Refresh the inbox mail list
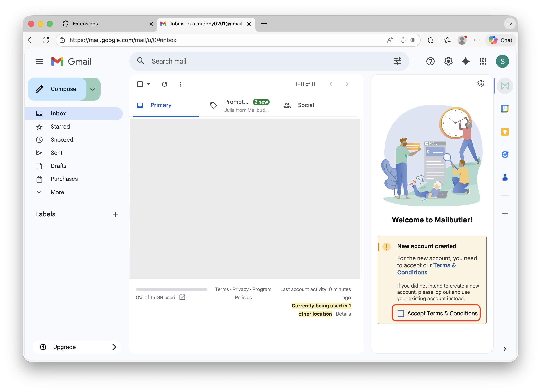 click(164, 84)
